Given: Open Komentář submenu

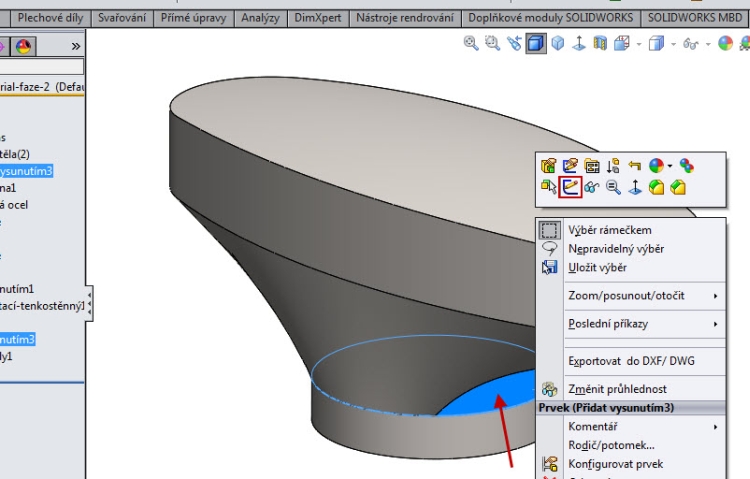Looking at the screenshot, I should [631, 426].
